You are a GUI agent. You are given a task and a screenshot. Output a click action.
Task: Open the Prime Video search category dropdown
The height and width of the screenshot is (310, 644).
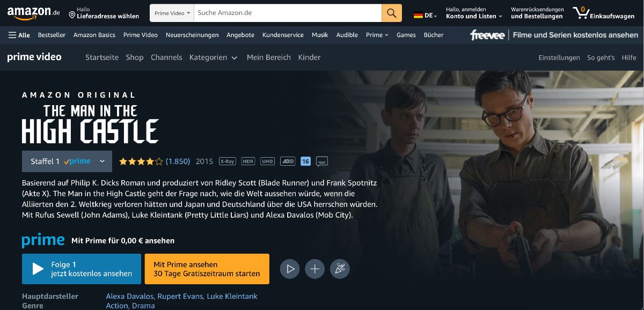172,13
